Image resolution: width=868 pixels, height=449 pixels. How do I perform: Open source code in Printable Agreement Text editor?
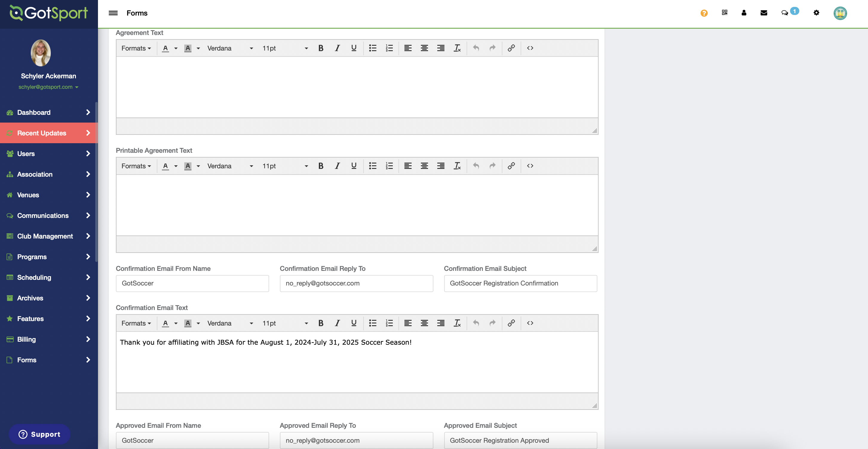tap(530, 166)
